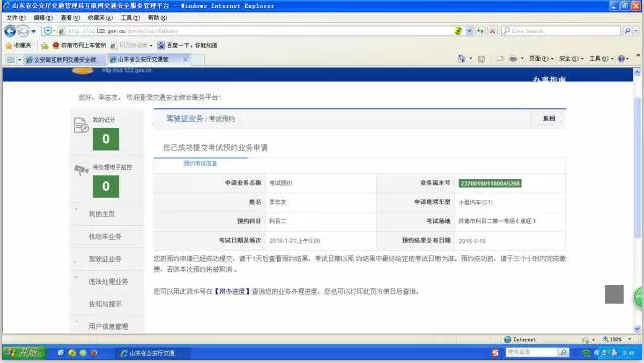Click the search magnifier button
Screen dimensions: 644x363
pyautogui.click(x=627, y=31)
